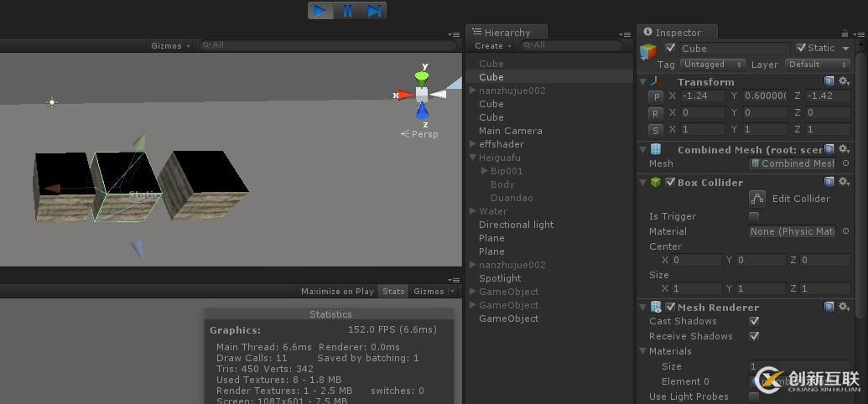Image resolution: width=868 pixels, height=404 pixels.
Task: Open Scene view Gizmos dropdown
Action: click(x=170, y=46)
